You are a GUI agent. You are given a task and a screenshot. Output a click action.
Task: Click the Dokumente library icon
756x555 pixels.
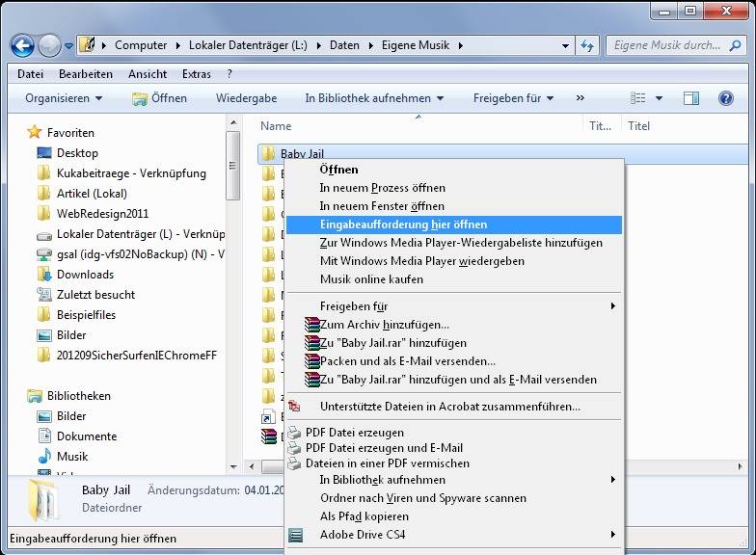(x=44, y=436)
